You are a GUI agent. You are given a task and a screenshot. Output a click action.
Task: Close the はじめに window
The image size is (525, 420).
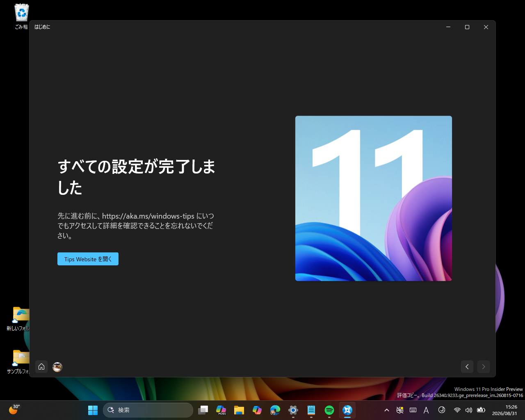coord(486,27)
